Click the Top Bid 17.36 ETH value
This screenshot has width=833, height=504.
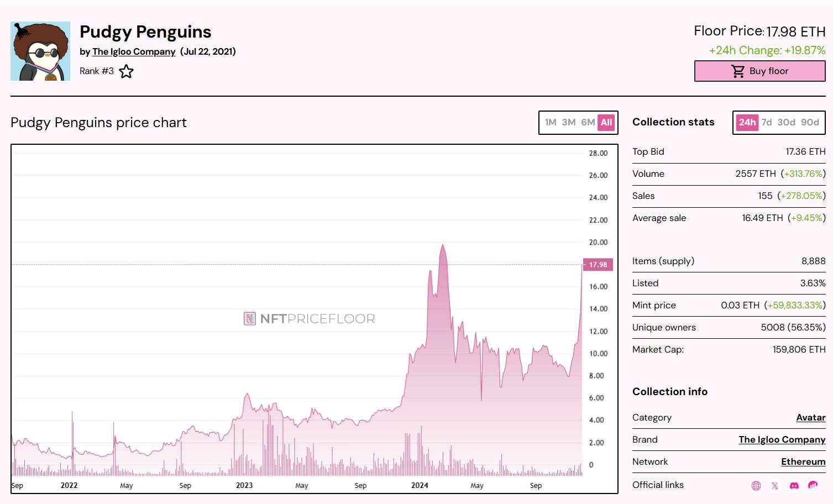click(x=805, y=152)
